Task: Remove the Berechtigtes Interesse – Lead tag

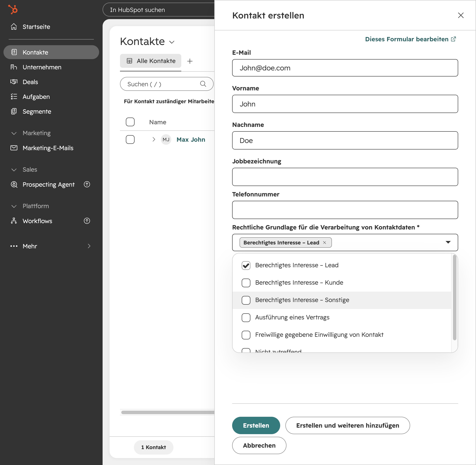Action: 325,242
